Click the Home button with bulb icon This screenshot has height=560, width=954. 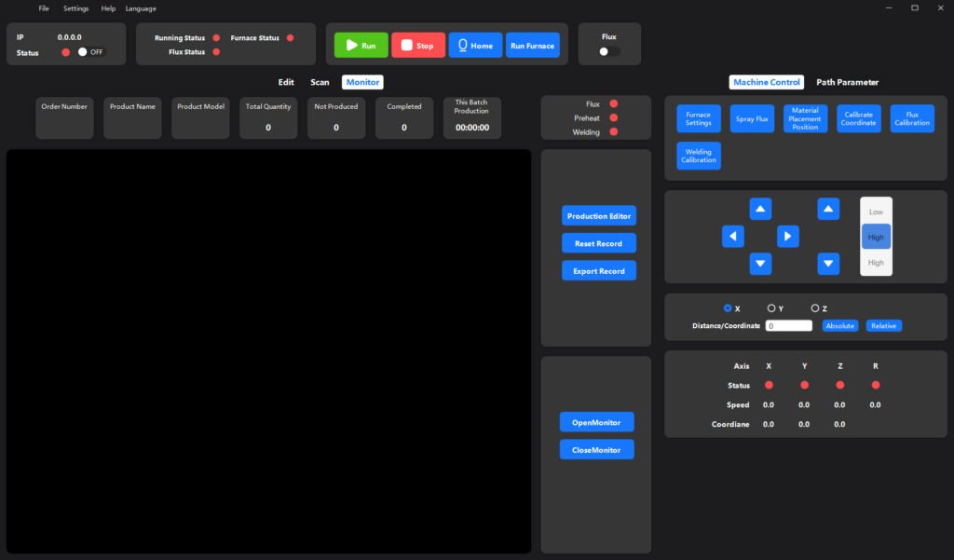tap(475, 46)
